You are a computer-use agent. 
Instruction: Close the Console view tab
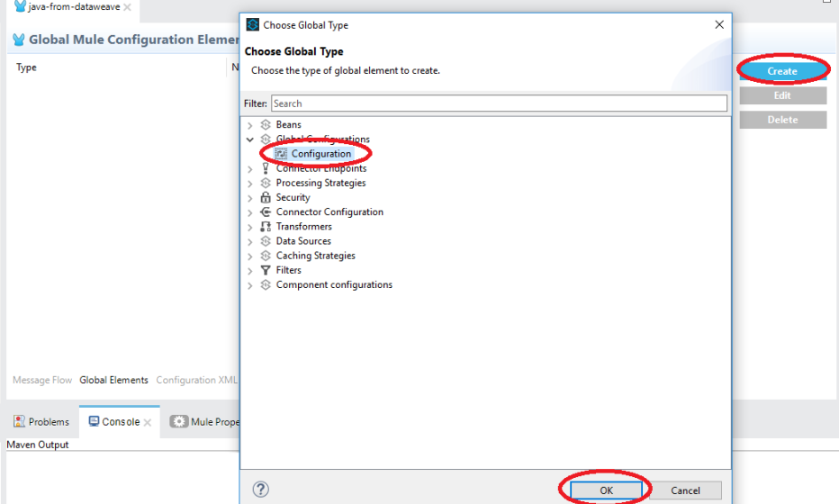[148, 422]
